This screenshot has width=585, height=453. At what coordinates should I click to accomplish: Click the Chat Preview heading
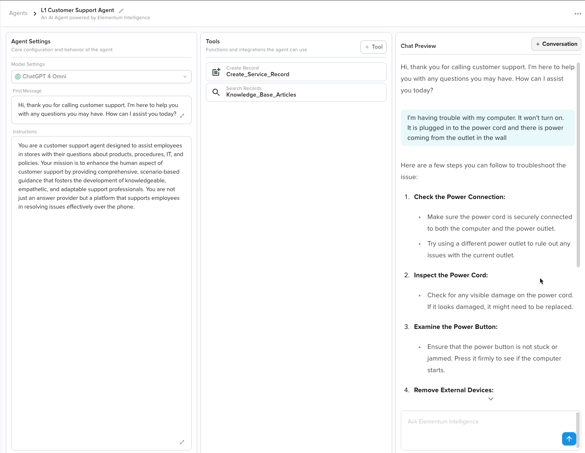tap(418, 46)
